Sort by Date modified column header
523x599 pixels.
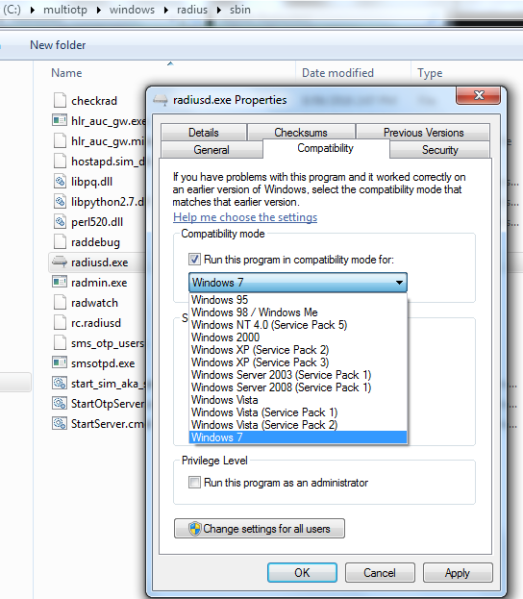338,73
